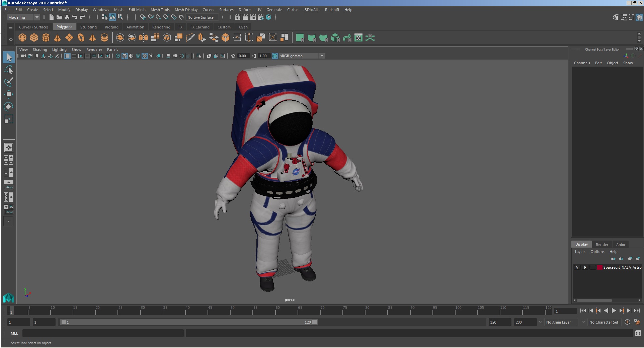This screenshot has width=644, height=348.
Task: Select the Lasso Select tool in toolbox
Action: click(9, 70)
